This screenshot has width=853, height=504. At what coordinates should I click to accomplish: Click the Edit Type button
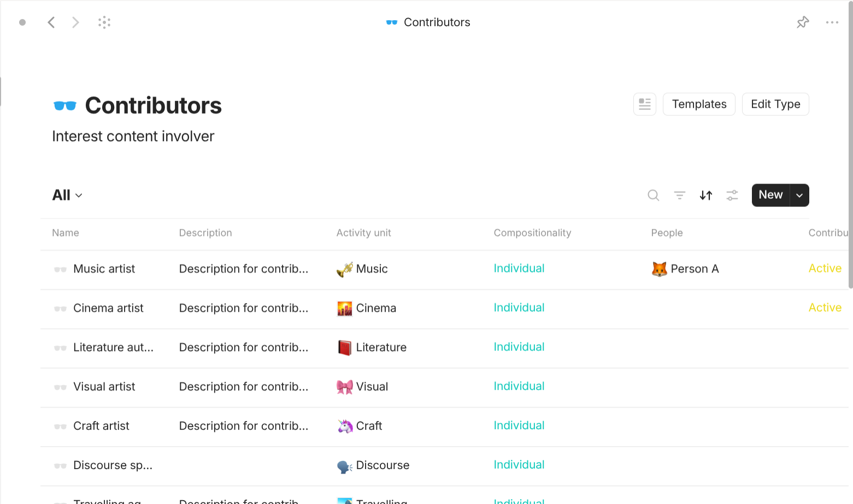click(x=775, y=104)
